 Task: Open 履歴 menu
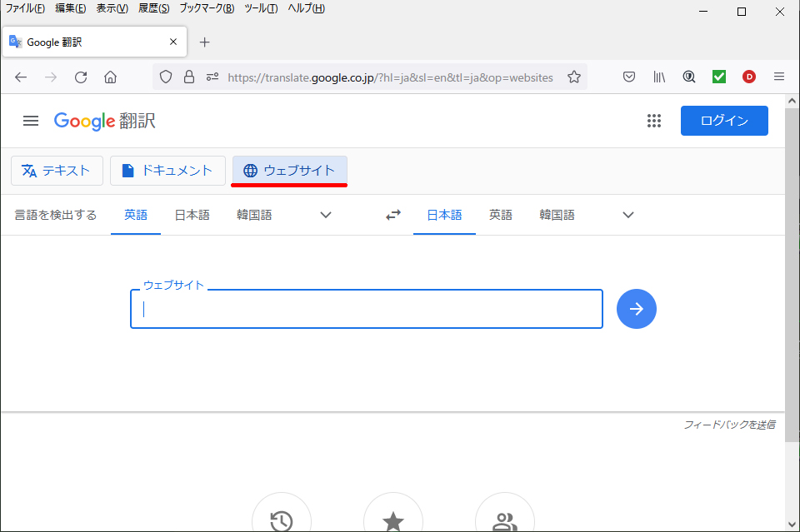coord(153,8)
